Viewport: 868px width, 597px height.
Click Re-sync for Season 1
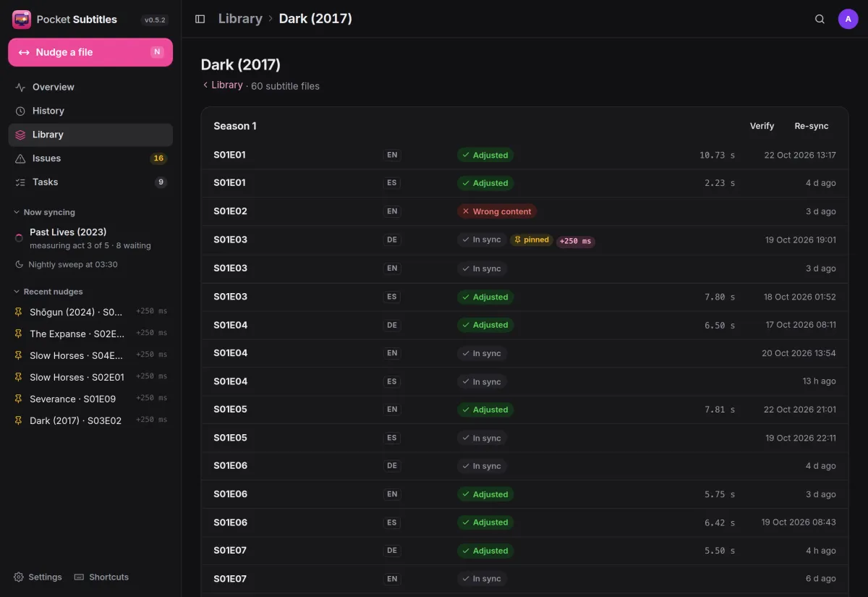[x=812, y=126]
